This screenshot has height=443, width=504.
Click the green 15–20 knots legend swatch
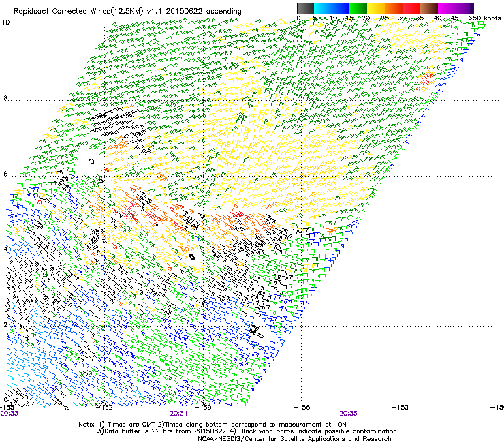(x=358, y=8)
